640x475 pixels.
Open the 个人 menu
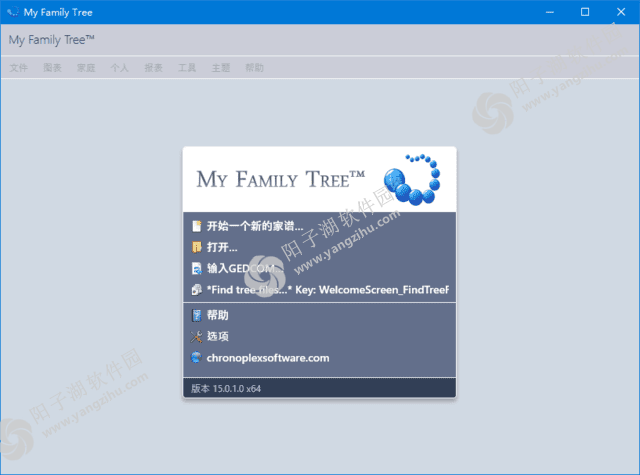pyautogui.click(x=120, y=68)
